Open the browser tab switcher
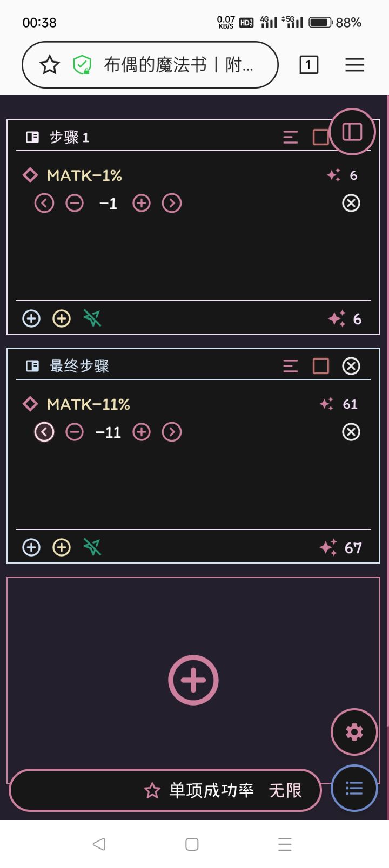The width and height of the screenshot is (389, 868). coord(308,65)
